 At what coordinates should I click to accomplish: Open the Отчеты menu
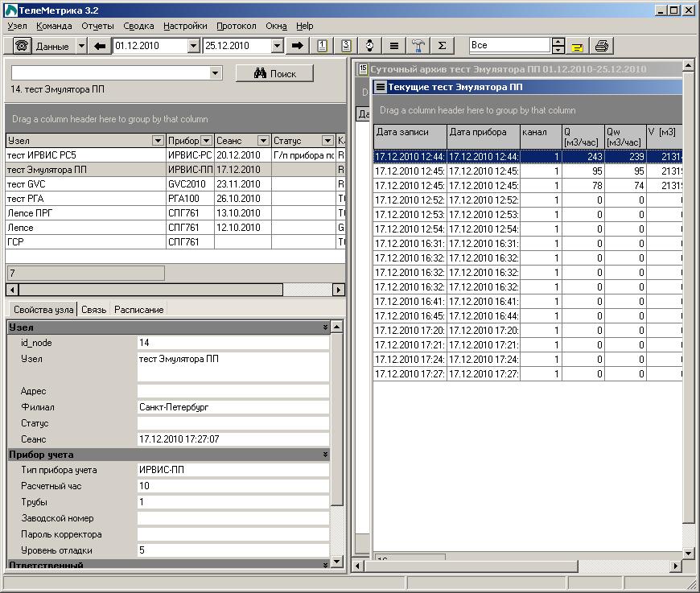click(97, 26)
